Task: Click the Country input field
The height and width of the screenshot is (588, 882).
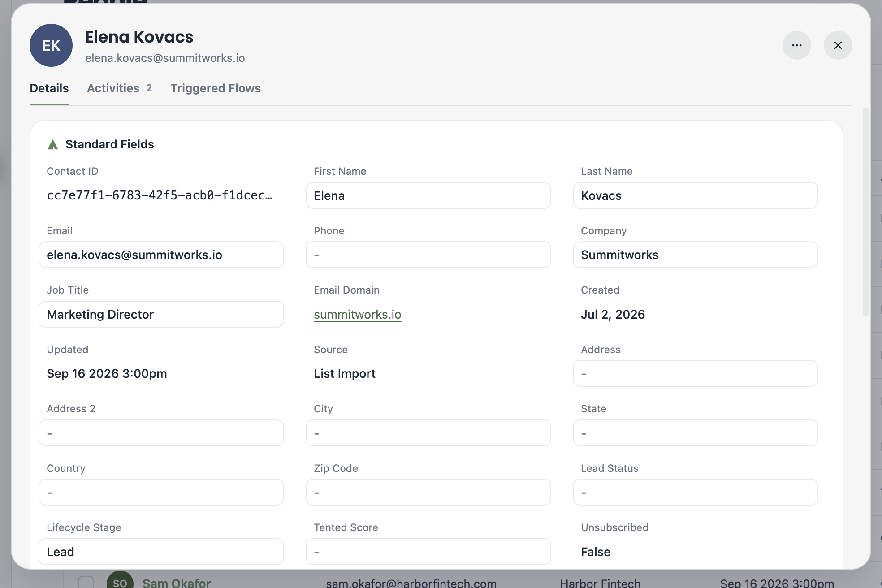Action: coord(161,492)
